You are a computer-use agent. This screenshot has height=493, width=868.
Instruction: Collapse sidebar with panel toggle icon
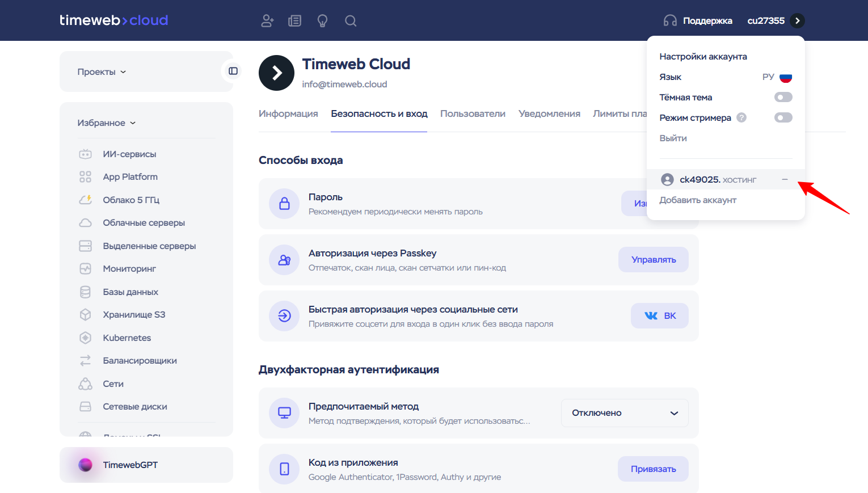233,71
